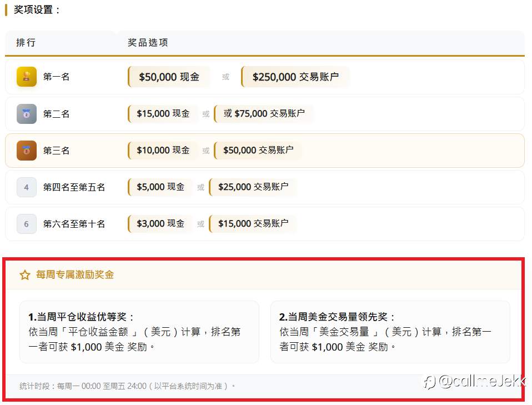Select the 或 $75,000 交易账户 option
Screen dimensions: 532x405
pos(264,113)
